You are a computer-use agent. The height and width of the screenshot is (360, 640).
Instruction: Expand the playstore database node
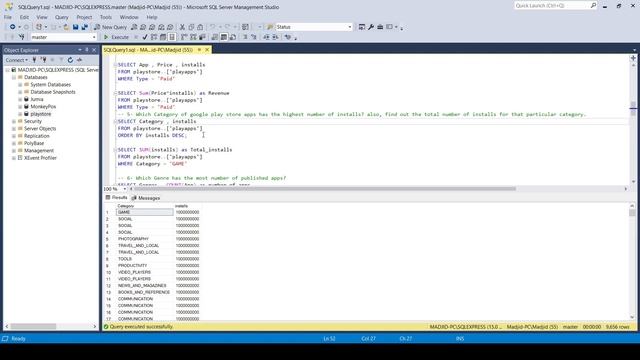tap(20, 114)
